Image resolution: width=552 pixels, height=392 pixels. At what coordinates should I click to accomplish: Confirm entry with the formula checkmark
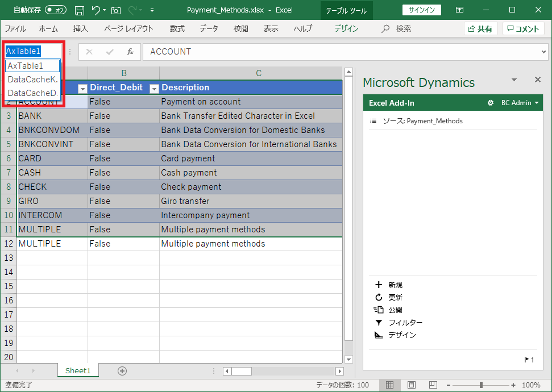(x=110, y=52)
